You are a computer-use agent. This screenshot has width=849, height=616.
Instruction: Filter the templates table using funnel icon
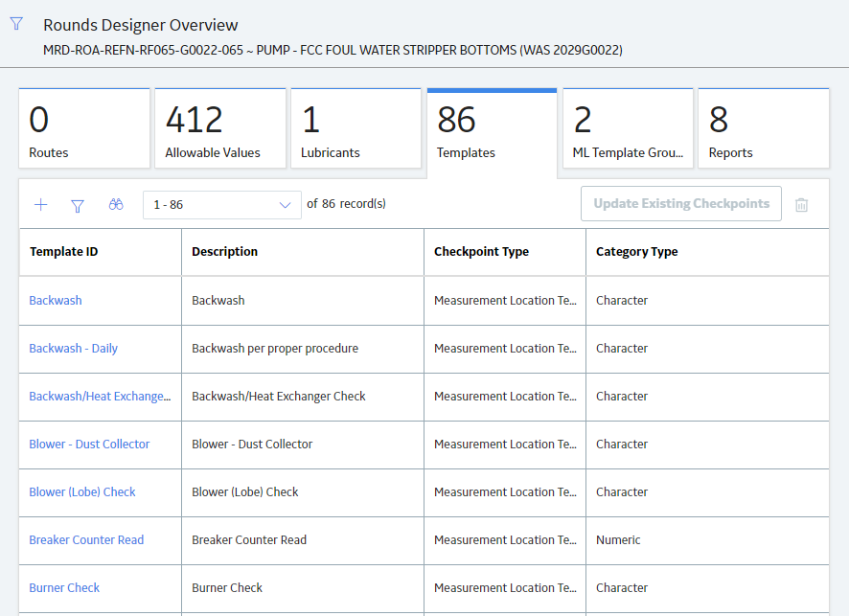click(78, 206)
